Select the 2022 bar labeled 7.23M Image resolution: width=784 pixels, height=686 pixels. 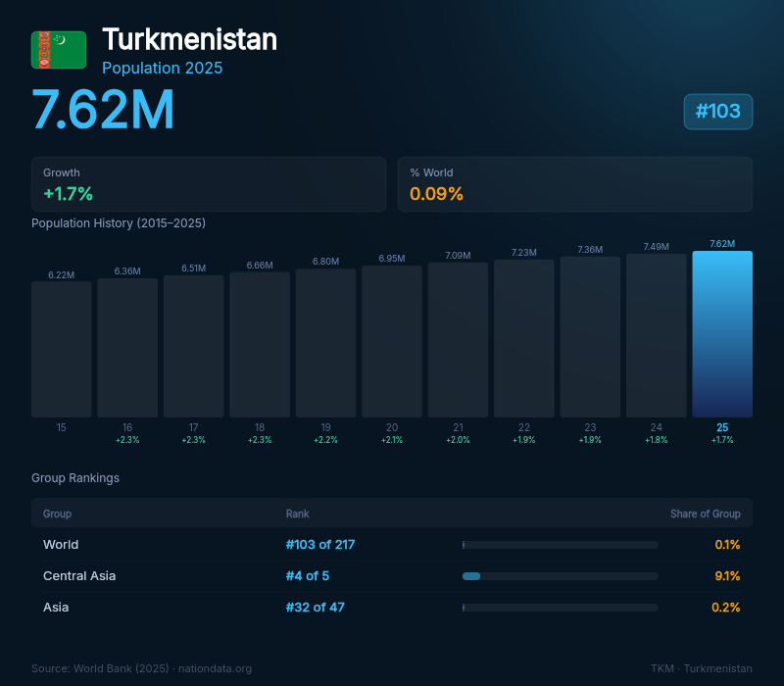point(524,338)
